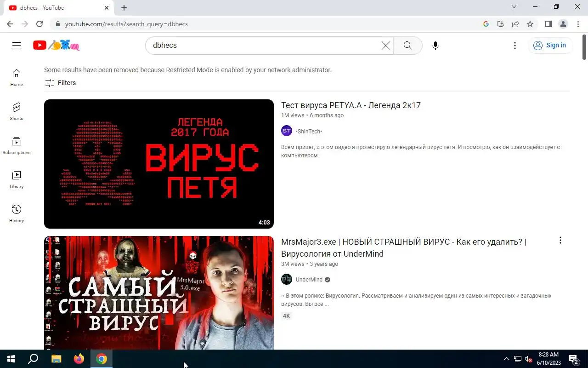The height and width of the screenshot is (368, 588).
Task: Click the magnifier search button
Action: [407, 45]
